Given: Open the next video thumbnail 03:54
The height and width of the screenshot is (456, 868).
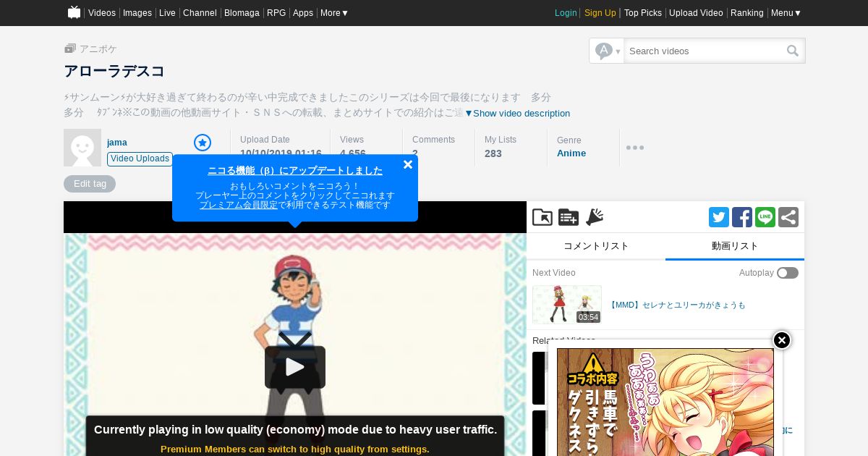Looking at the screenshot, I should (567, 304).
